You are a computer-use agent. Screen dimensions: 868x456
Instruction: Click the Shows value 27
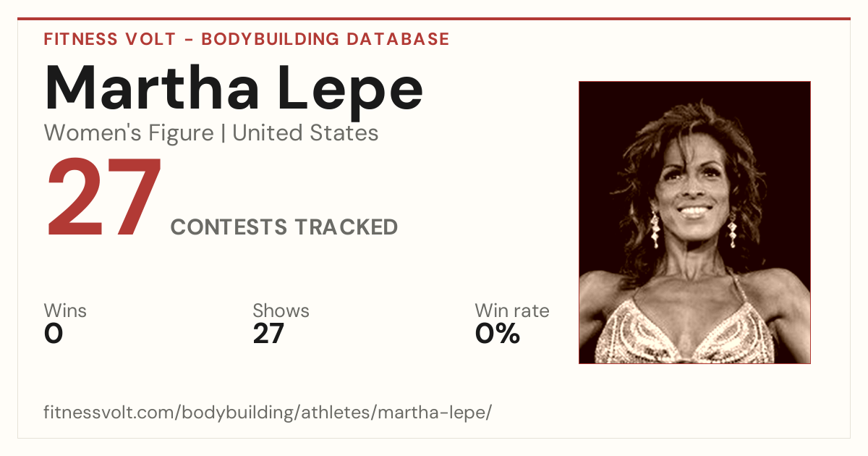click(268, 334)
